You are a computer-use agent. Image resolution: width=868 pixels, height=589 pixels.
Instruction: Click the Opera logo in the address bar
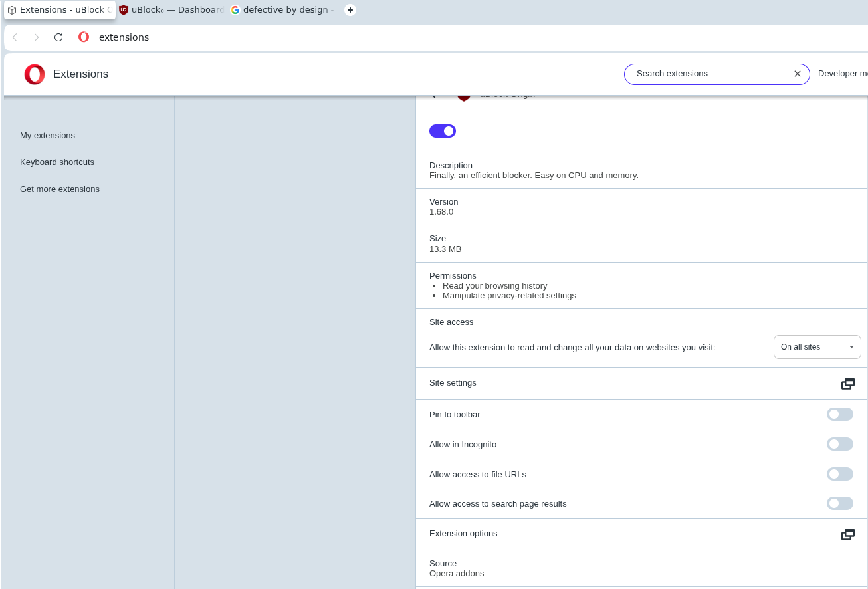(84, 37)
